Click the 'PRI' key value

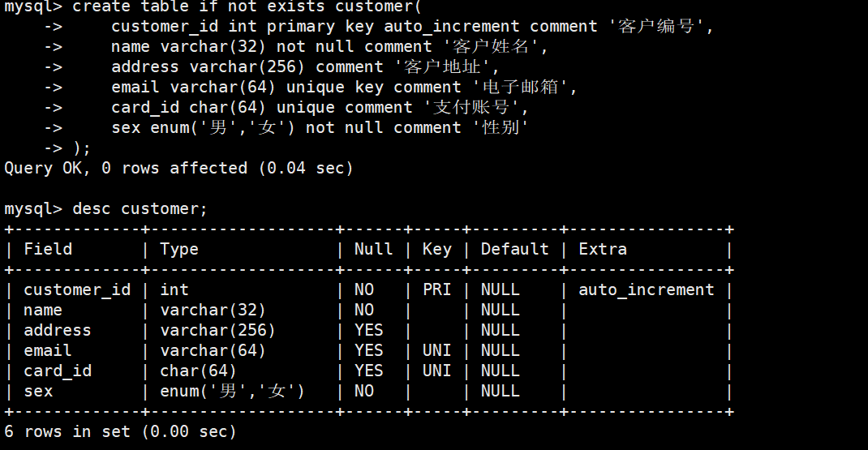pyautogui.click(x=436, y=289)
